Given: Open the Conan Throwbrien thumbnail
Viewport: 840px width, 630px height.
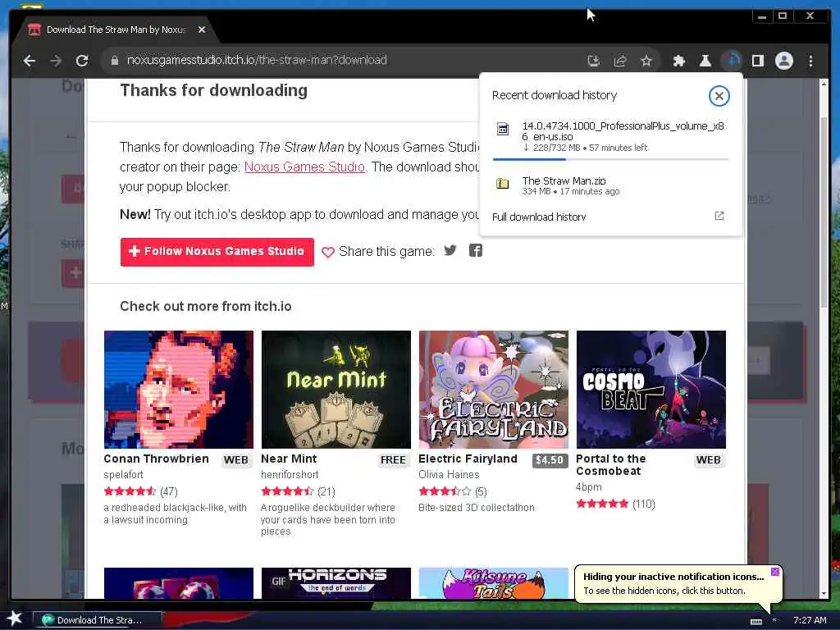Looking at the screenshot, I should coord(178,390).
